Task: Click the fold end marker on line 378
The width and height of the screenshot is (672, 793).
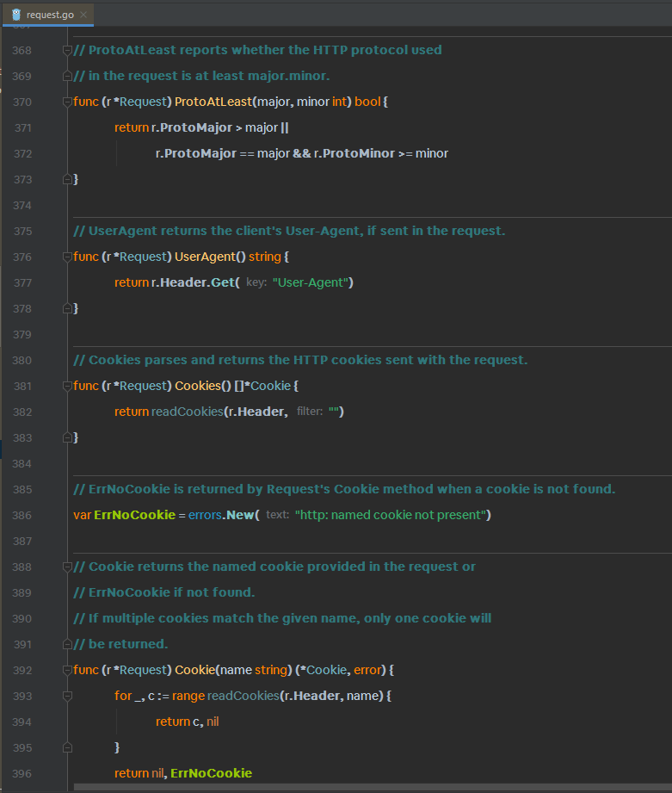Action: coord(67,308)
